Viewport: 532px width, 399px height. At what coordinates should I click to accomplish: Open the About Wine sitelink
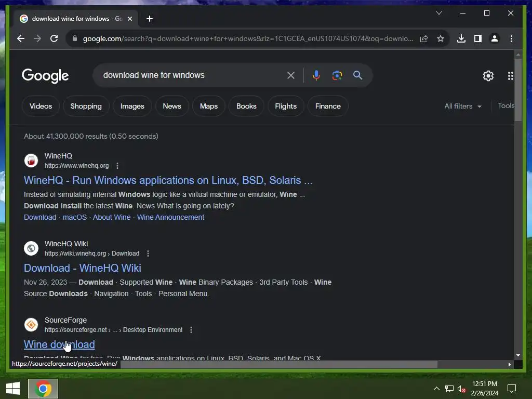pyautogui.click(x=112, y=217)
